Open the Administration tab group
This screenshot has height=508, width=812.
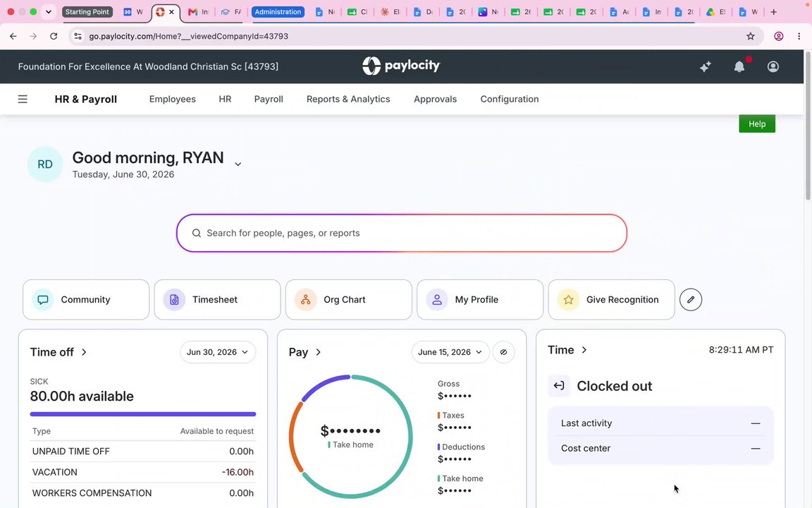tap(278, 12)
